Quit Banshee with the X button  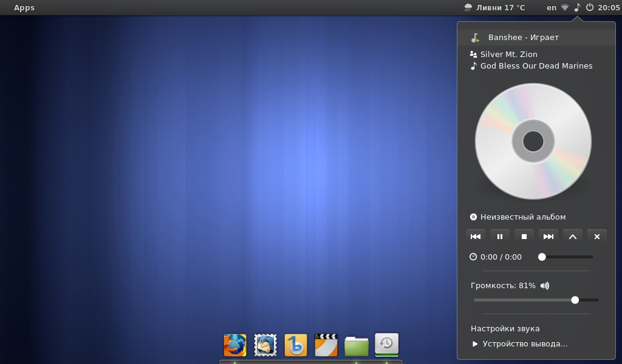point(597,237)
